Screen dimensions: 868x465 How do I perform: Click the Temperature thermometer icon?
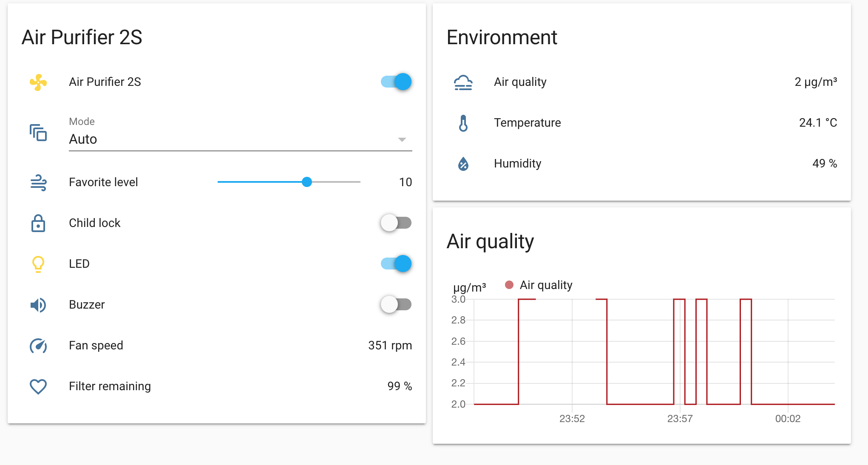point(463,123)
